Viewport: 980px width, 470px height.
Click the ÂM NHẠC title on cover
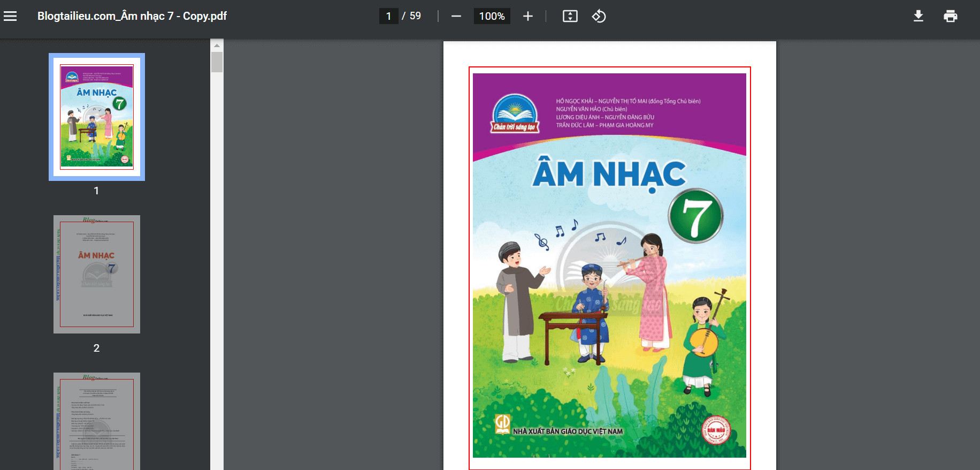[x=609, y=174]
